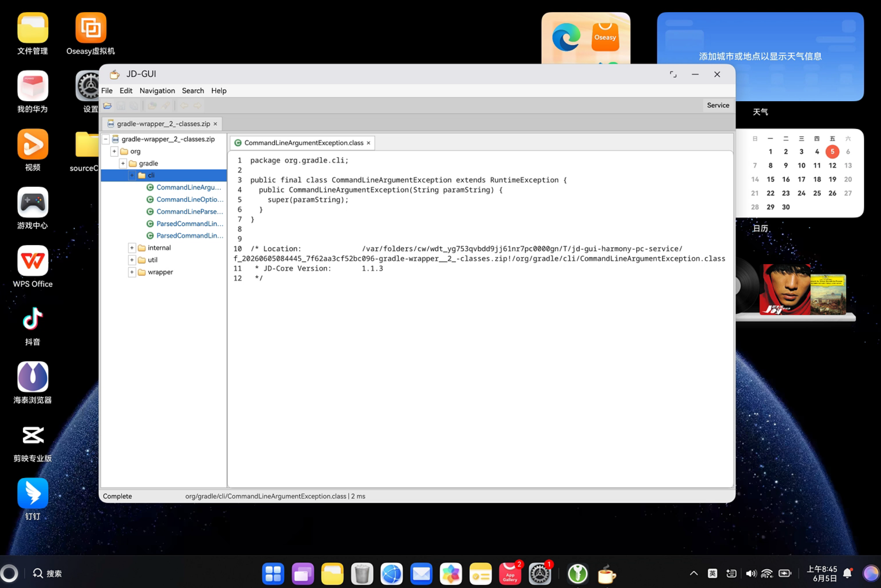Select the CommandLineArgu... class in the tree

point(189,188)
